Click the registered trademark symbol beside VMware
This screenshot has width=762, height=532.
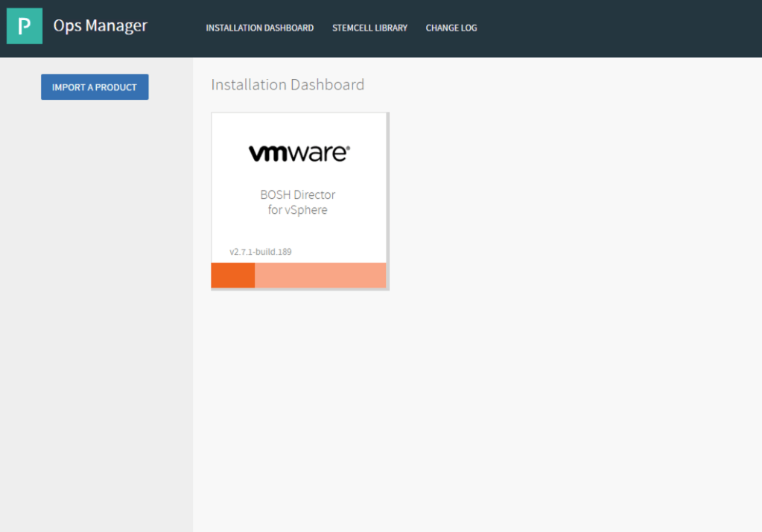pyautogui.click(x=347, y=148)
